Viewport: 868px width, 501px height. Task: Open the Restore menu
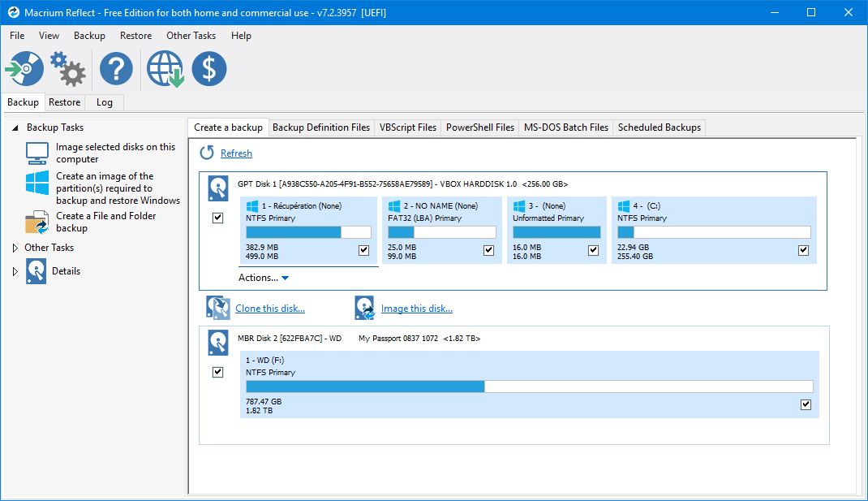[x=135, y=36]
